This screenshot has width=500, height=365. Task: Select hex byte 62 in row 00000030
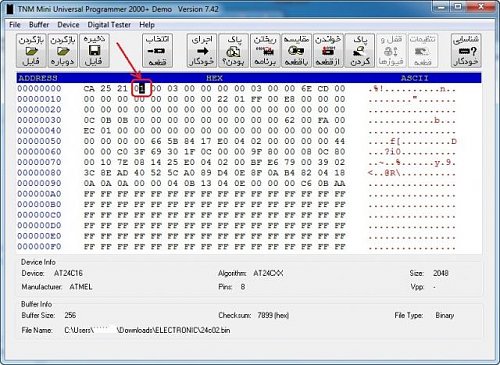tap(290, 120)
